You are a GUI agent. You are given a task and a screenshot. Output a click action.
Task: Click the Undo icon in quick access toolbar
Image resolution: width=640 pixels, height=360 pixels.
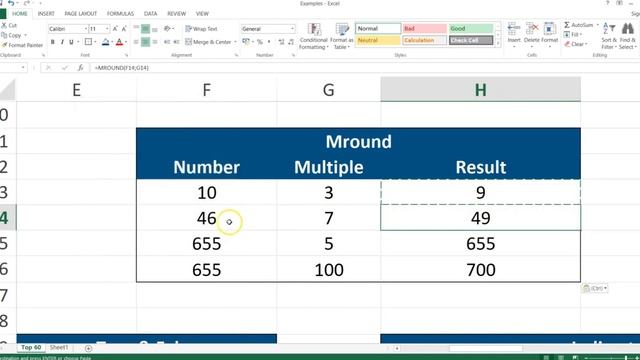pyautogui.click(x=11, y=3)
